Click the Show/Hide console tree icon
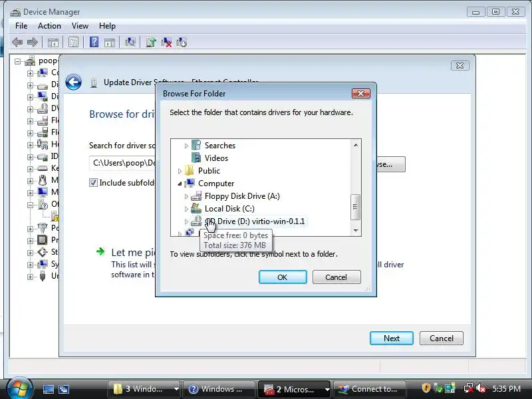 click(x=53, y=43)
